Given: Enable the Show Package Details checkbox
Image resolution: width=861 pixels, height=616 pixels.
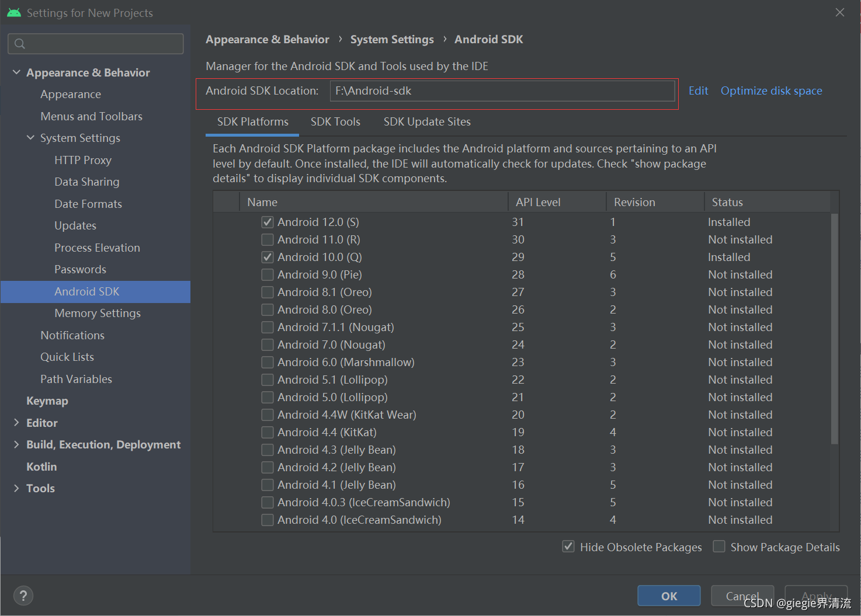Looking at the screenshot, I should (x=719, y=547).
